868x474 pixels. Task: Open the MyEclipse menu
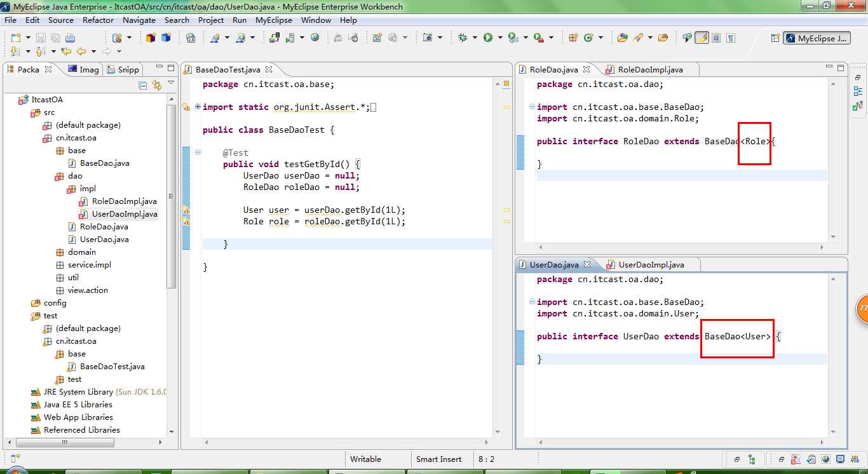click(x=274, y=20)
